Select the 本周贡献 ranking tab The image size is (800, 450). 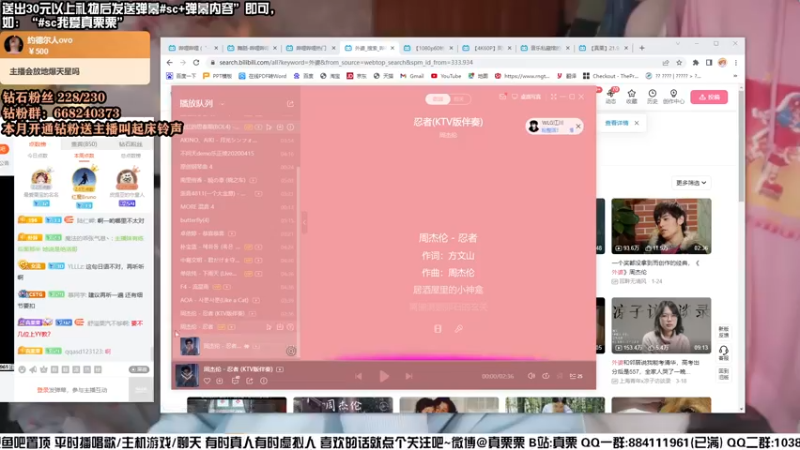[84, 156]
